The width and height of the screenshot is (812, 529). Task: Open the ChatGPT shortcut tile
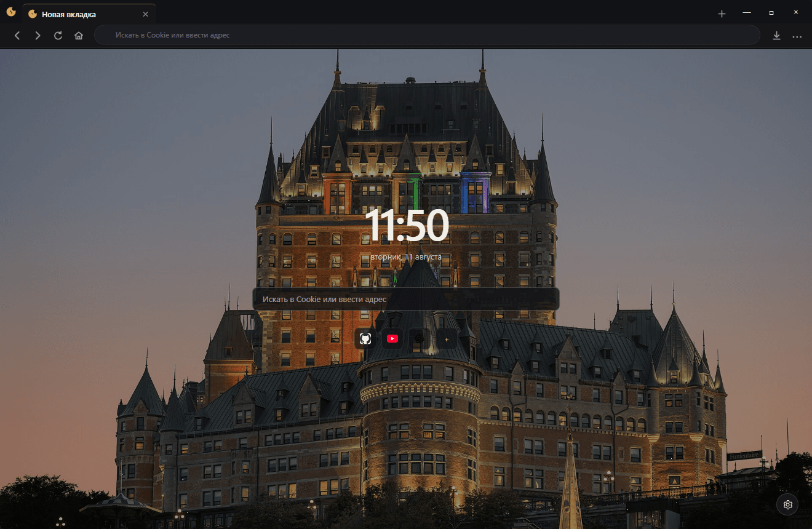(x=420, y=338)
